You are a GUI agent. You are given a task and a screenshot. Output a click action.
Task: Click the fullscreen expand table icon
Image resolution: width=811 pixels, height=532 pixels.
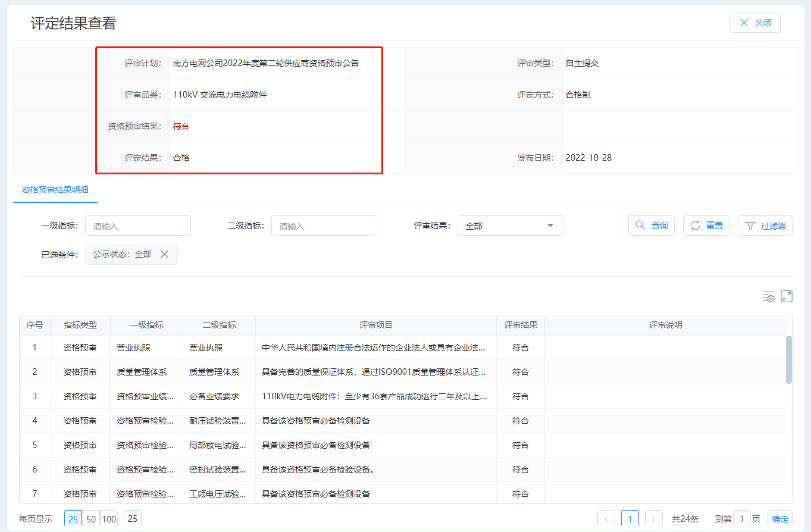point(786,296)
